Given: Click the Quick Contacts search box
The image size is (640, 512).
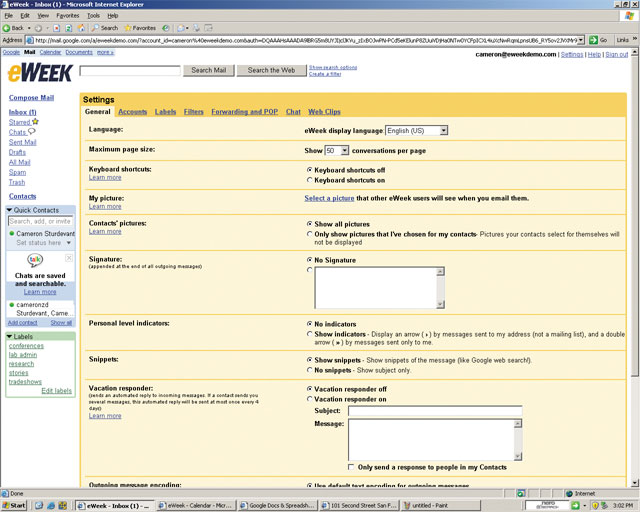Looking at the screenshot, I should (x=40, y=221).
